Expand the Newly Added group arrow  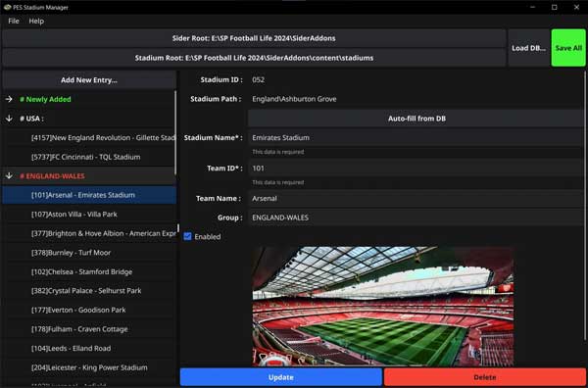point(9,99)
